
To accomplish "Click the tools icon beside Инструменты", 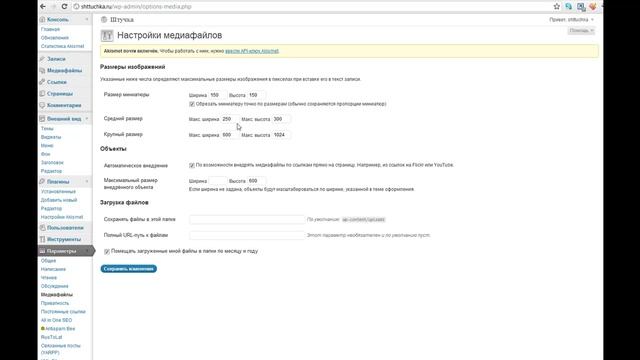I will (42, 239).
